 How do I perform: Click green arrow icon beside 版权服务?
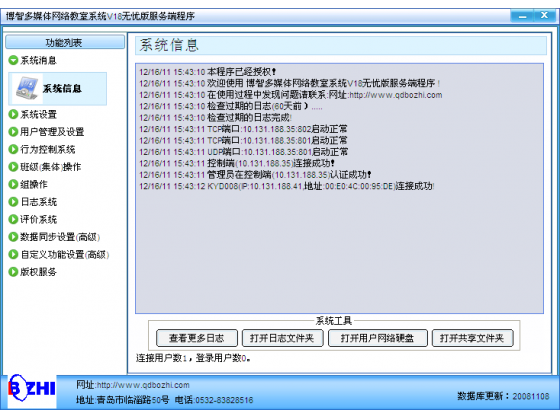13,272
